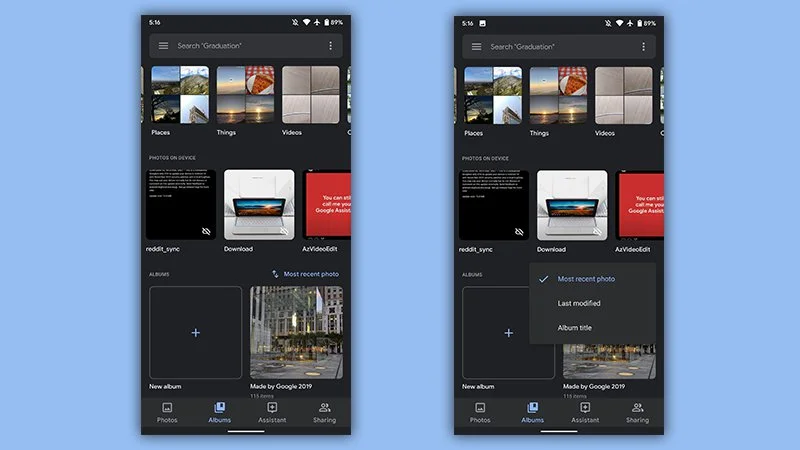
Task: Select checked "Most recent photo" option in sort menu
Action: (586, 279)
